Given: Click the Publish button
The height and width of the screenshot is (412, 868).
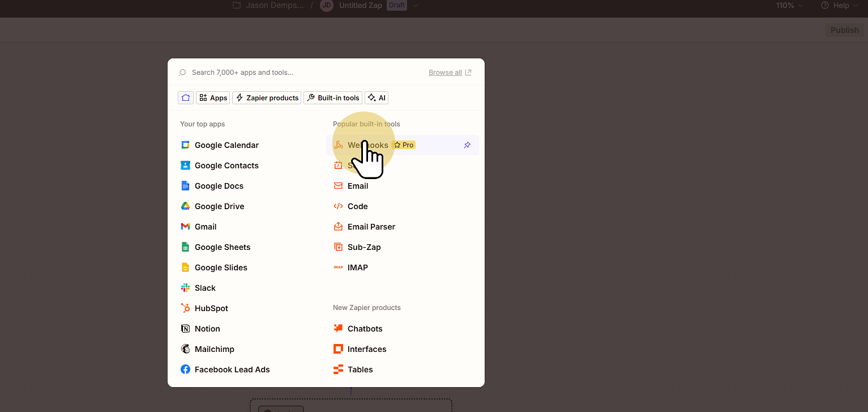Looking at the screenshot, I should [844, 30].
